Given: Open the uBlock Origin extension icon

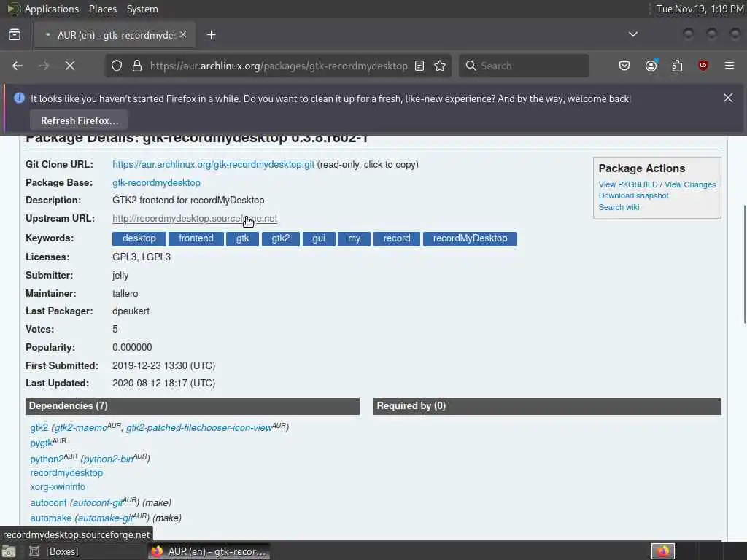Looking at the screenshot, I should [x=703, y=66].
